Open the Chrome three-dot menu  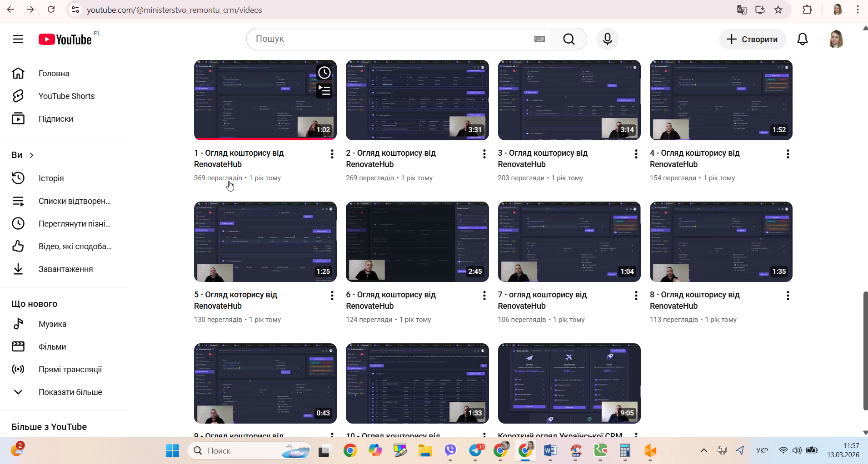(858, 10)
